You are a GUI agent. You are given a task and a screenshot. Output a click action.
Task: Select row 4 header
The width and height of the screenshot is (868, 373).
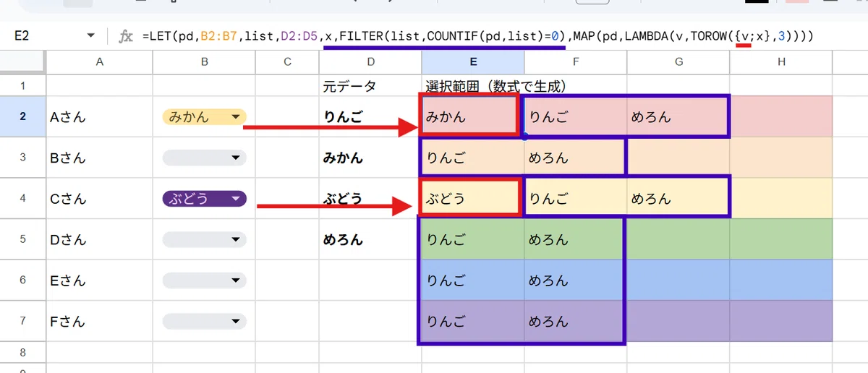coord(22,199)
